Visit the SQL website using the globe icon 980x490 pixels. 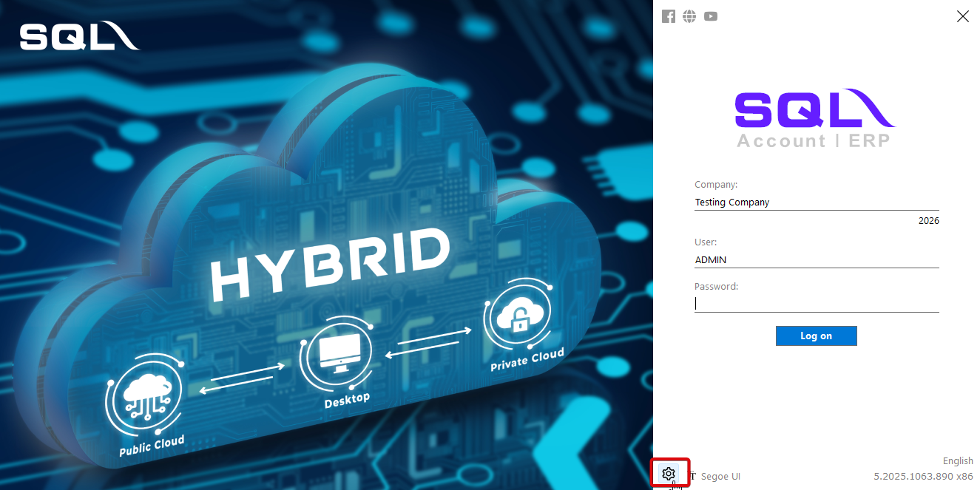(x=689, y=16)
